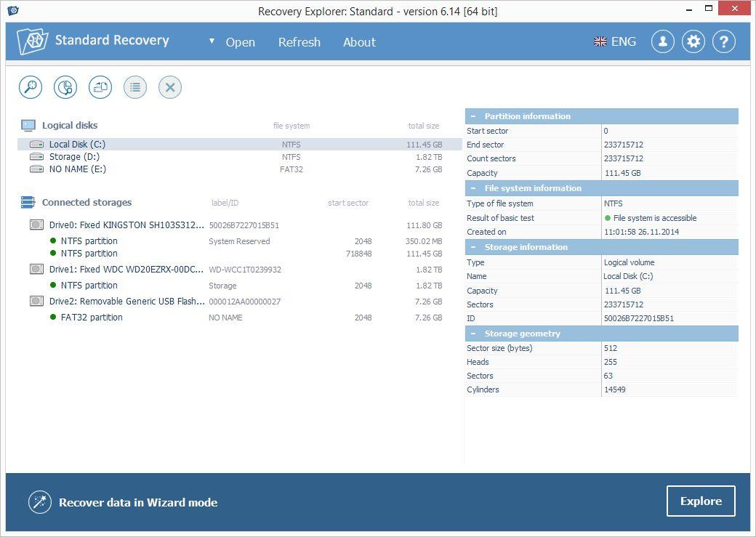Click the partition manager pie-chart icon
This screenshot has width=756, height=537.
65,87
